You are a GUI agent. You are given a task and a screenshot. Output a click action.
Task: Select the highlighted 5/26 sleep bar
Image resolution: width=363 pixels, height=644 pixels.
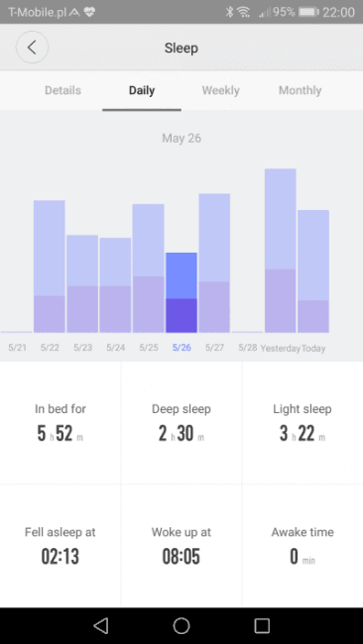pyautogui.click(x=181, y=292)
